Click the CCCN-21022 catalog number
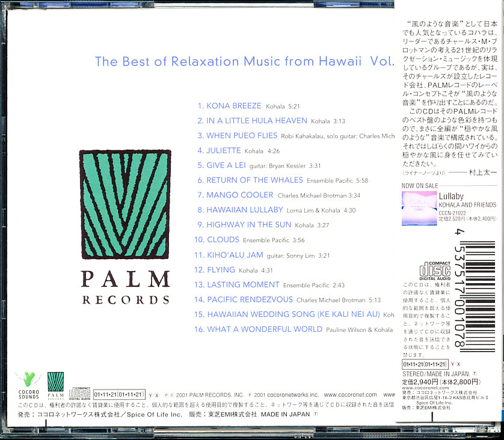 pyautogui.click(x=452, y=213)
